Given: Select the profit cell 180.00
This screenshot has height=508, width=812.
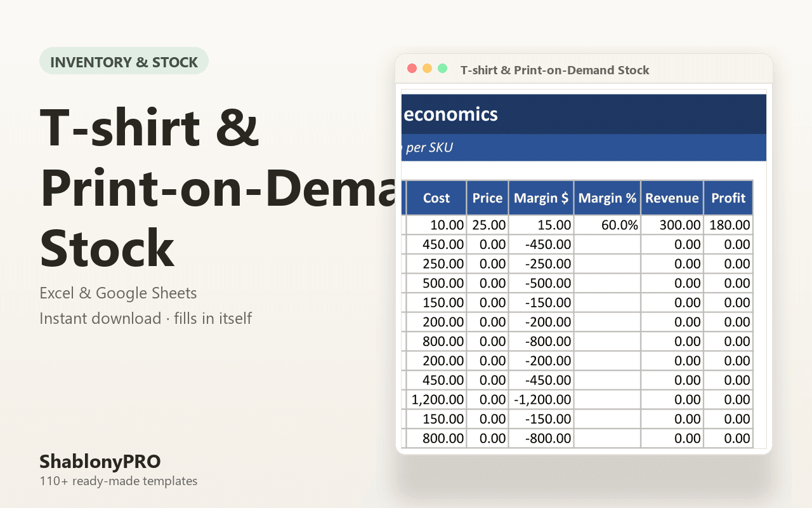Looking at the screenshot, I should pyautogui.click(x=728, y=225).
